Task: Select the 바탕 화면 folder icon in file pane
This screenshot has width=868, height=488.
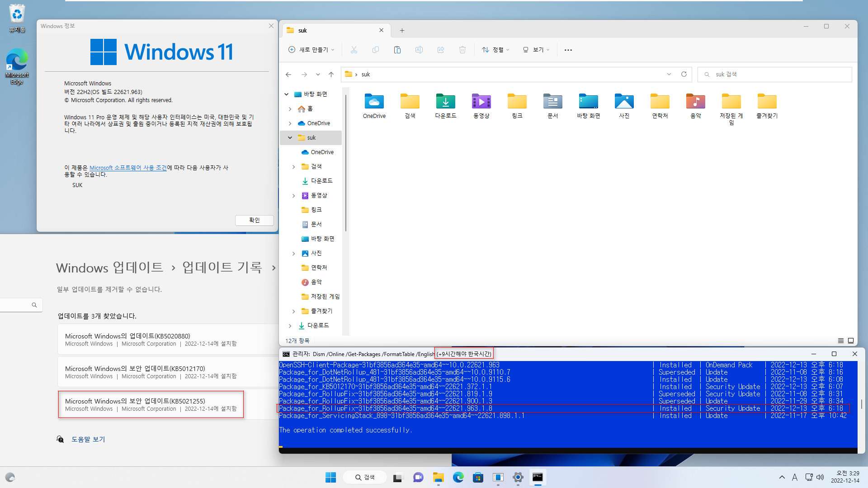Action: click(589, 106)
